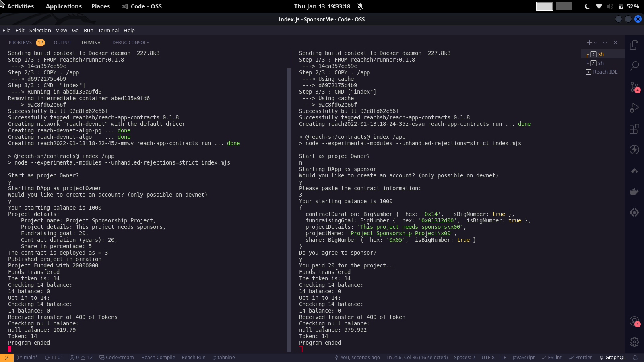The height and width of the screenshot is (362, 644).
Task: Change JavaScript language mode
Action: click(x=523, y=358)
